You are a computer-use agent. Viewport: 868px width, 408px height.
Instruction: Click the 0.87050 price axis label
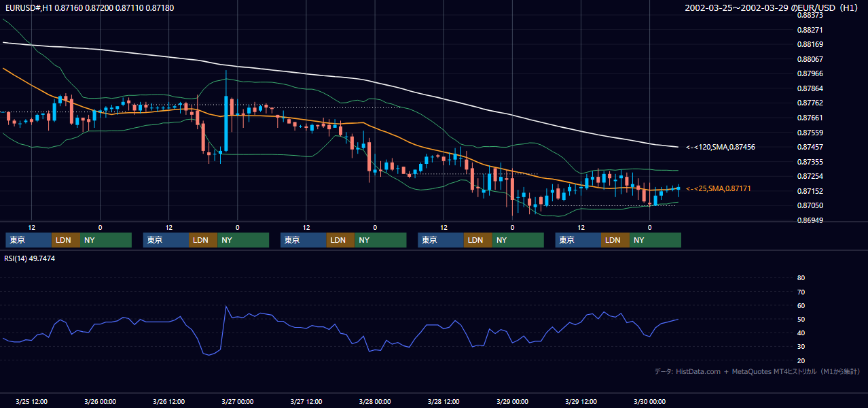tap(810, 205)
